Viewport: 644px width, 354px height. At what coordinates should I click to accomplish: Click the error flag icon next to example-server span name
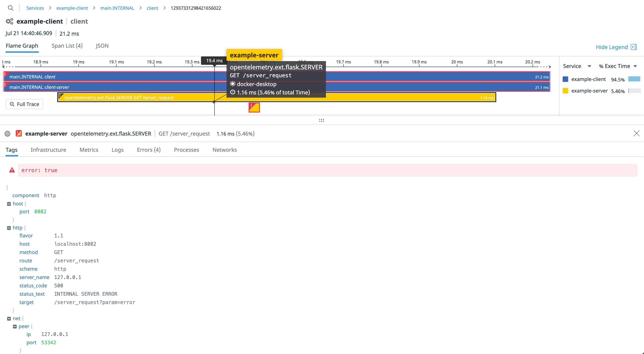coord(19,133)
